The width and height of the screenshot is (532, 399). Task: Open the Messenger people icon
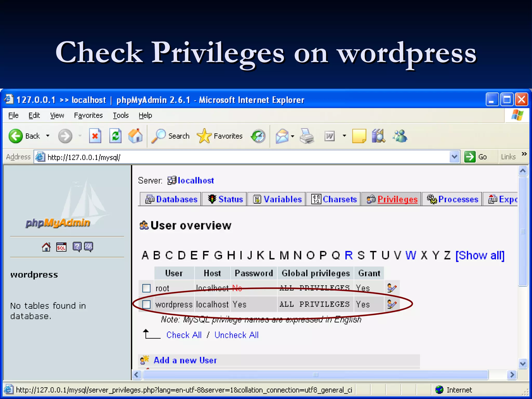[x=400, y=136]
